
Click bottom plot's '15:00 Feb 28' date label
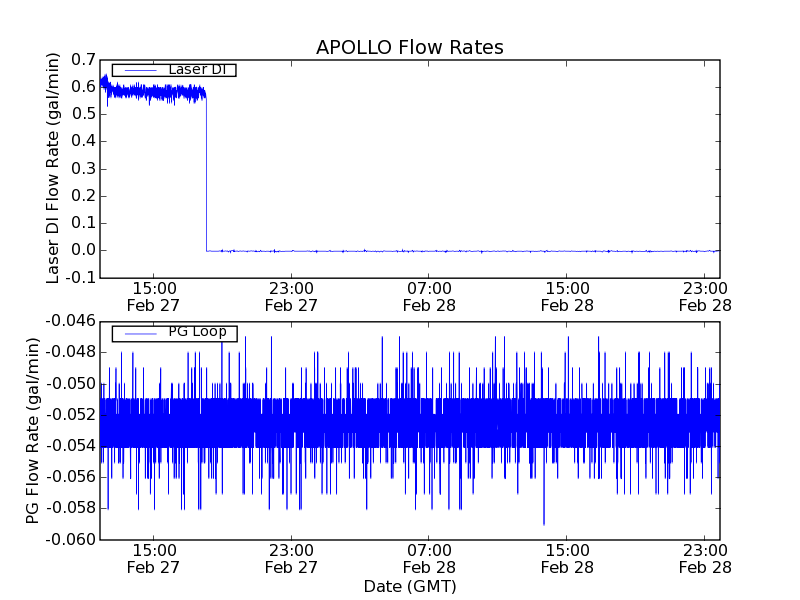[567, 559]
